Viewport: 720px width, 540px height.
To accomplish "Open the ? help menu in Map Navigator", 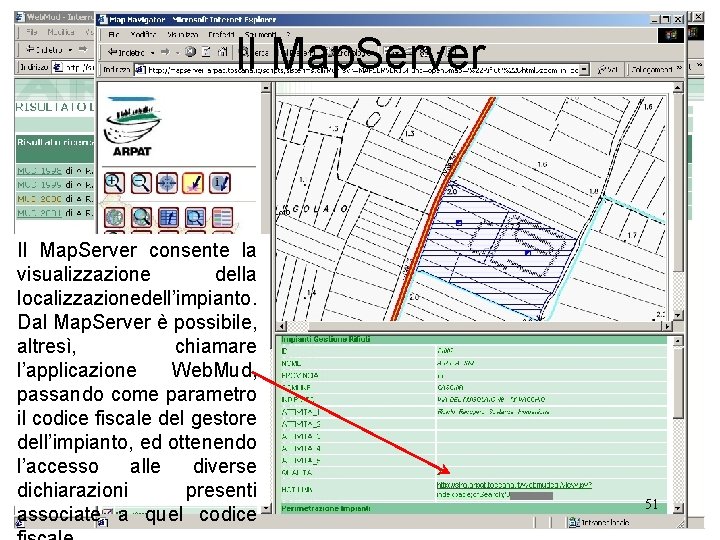I will [x=288, y=34].
